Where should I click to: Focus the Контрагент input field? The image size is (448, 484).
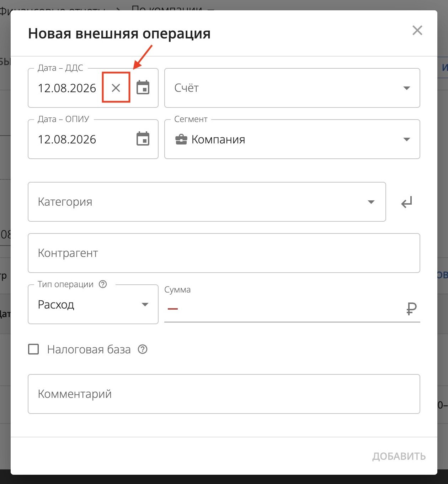click(224, 253)
